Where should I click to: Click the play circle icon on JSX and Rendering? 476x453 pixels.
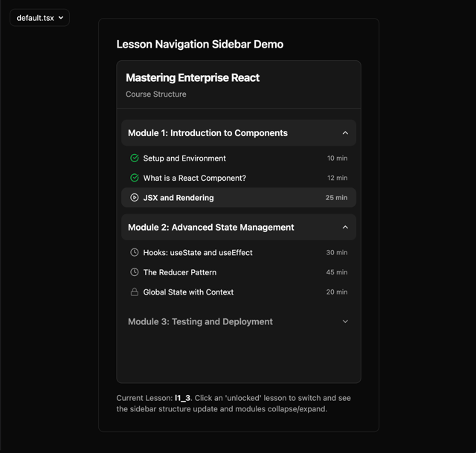click(135, 198)
